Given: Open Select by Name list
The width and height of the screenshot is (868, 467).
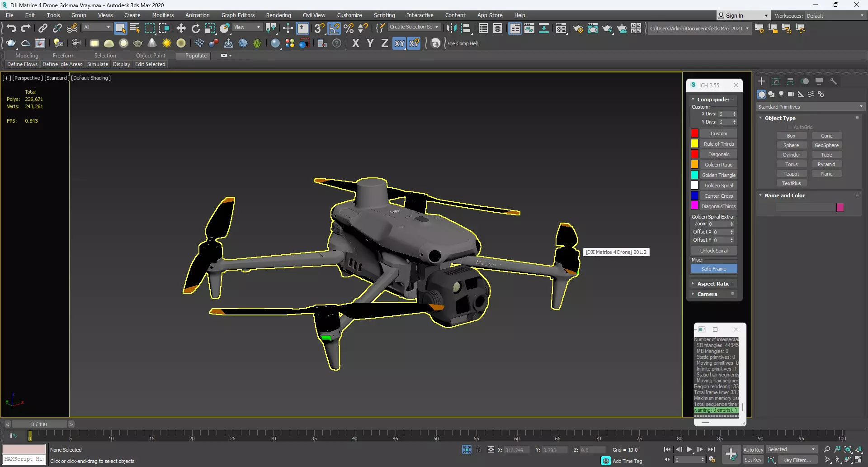Looking at the screenshot, I should [135, 28].
